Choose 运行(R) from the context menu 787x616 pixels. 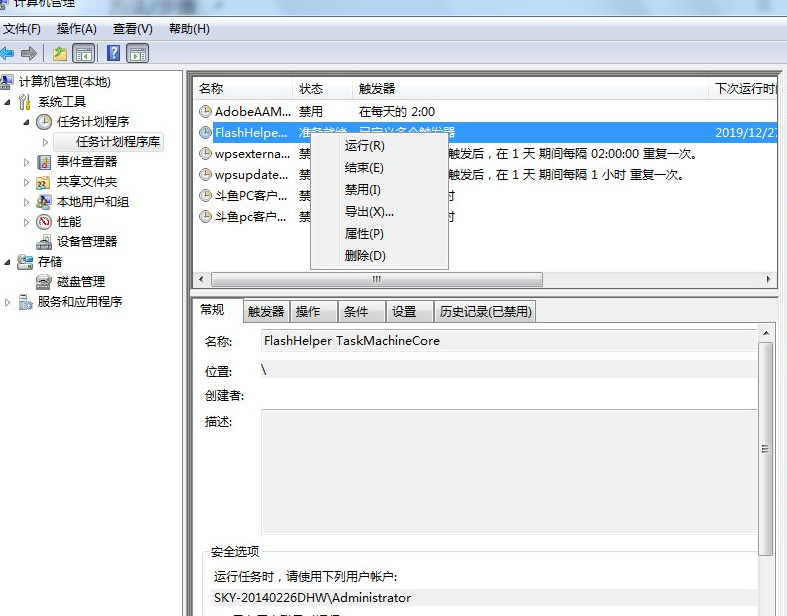click(379, 146)
